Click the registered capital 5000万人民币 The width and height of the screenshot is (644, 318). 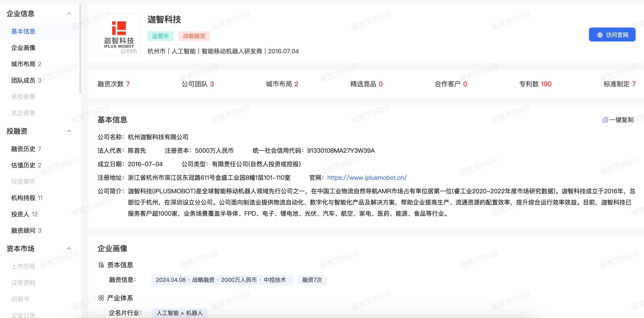point(214,151)
